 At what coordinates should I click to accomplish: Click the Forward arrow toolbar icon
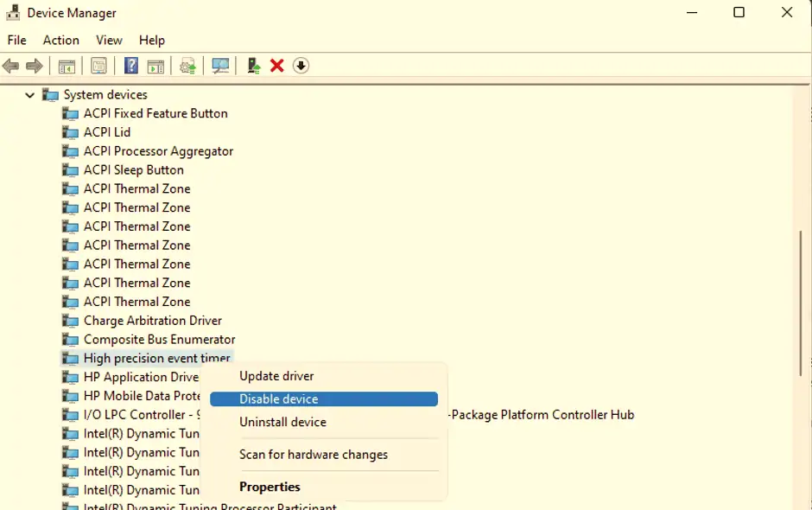[35, 66]
